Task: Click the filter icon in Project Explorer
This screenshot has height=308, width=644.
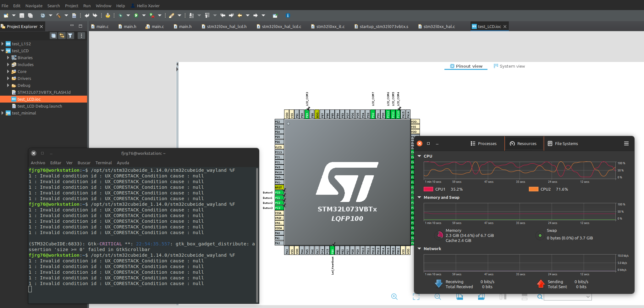Action: [70, 36]
